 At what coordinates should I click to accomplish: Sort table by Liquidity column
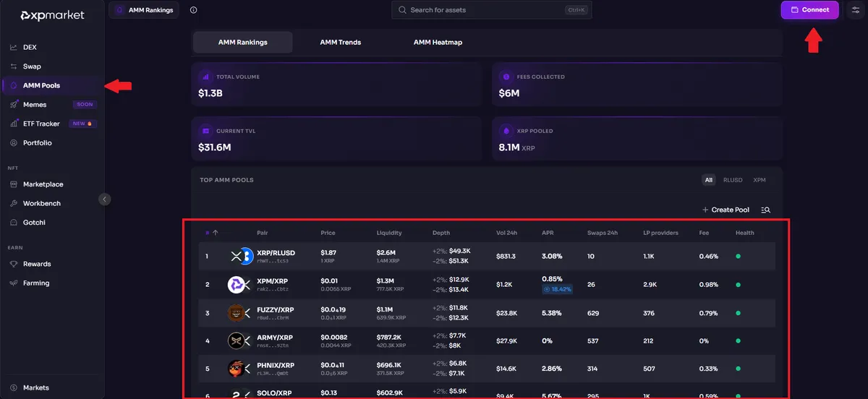pyautogui.click(x=389, y=233)
